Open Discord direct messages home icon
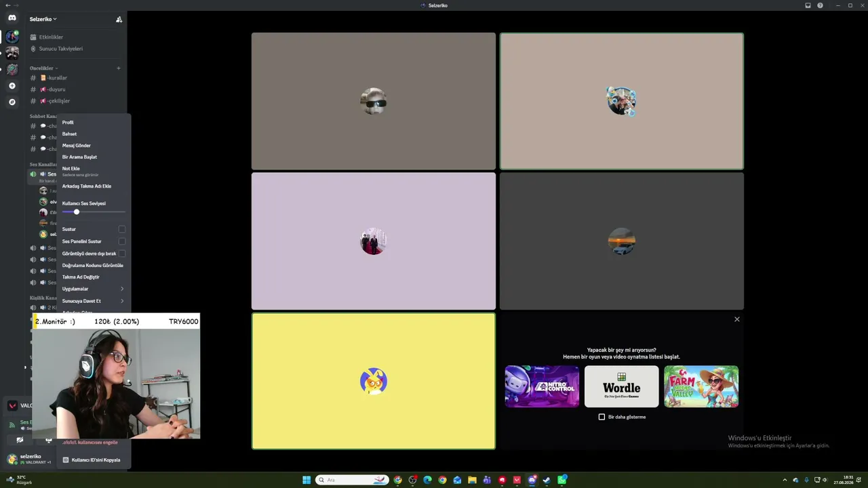This screenshot has width=868, height=488. pyautogui.click(x=12, y=18)
